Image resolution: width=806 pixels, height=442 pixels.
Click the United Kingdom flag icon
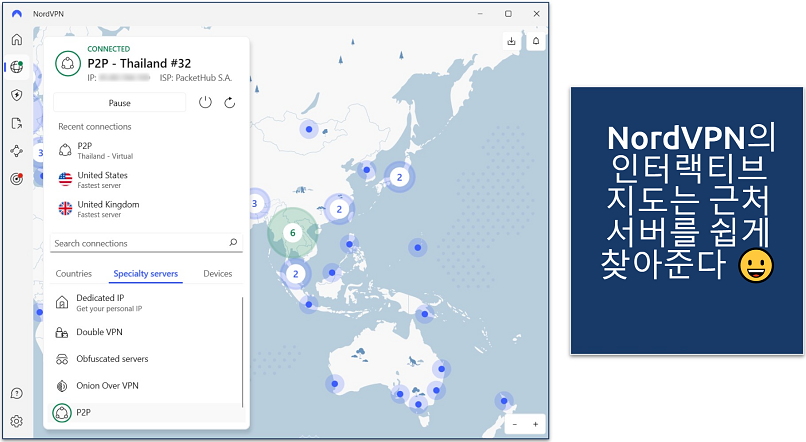tap(65, 208)
